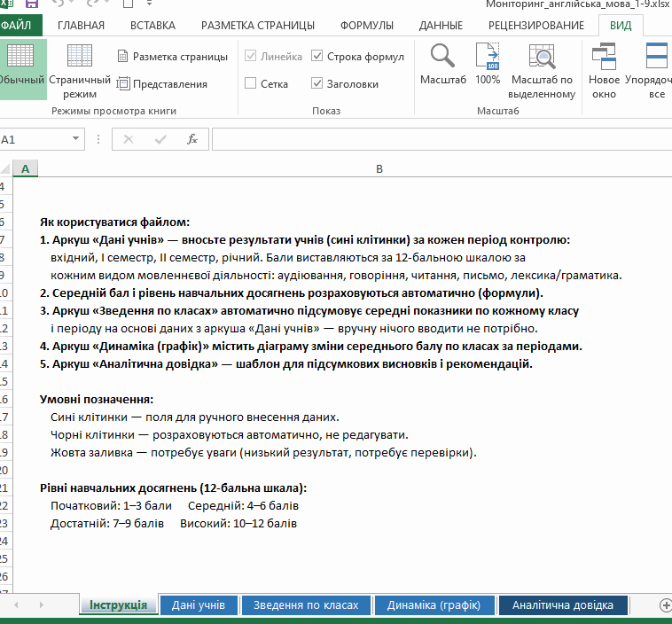672x624 pixels.
Task: Click line '4. Аркуш «Динаміка (графік)»'
Action: [311, 347]
